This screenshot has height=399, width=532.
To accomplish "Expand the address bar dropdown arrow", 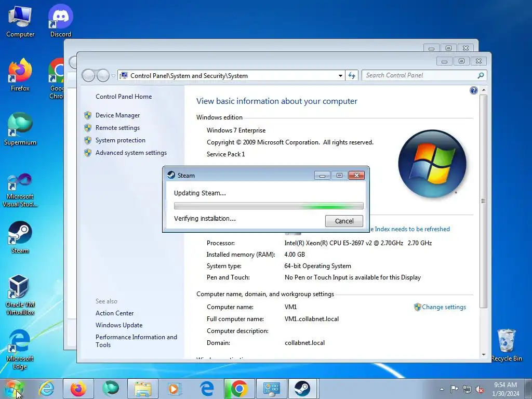I will (340, 76).
